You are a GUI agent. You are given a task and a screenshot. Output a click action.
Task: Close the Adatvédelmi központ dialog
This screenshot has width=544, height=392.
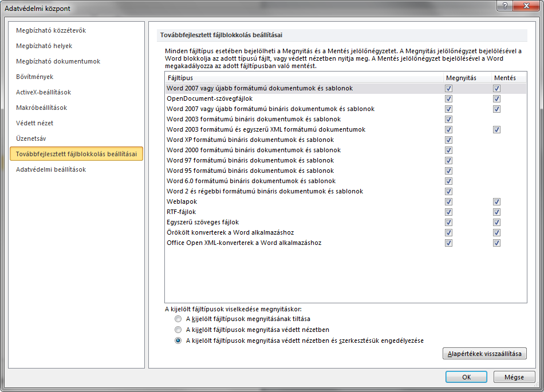tap(526, 6)
